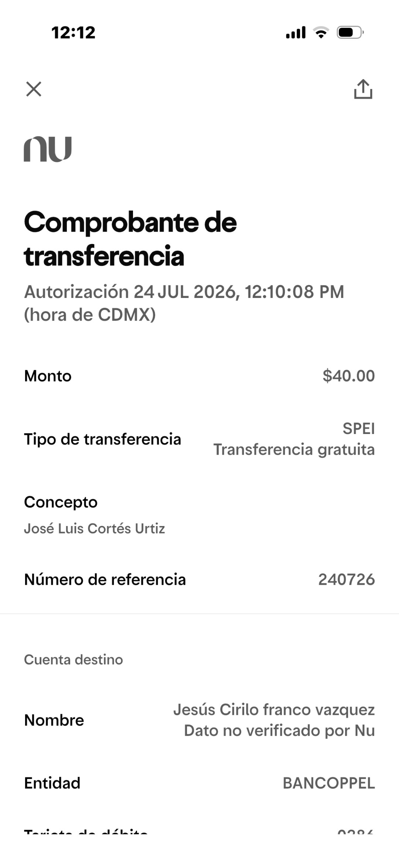Tap the Monto label
The image size is (399, 868).
click(48, 376)
